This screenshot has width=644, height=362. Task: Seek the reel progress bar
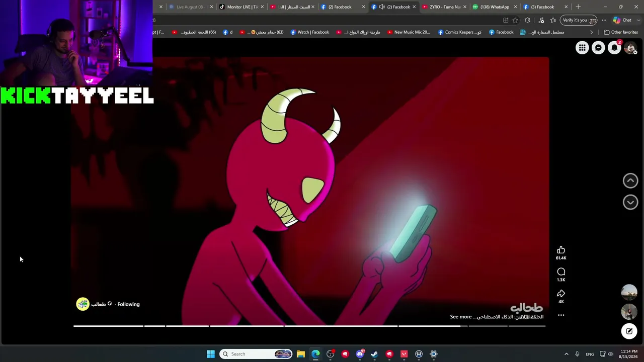point(309,326)
